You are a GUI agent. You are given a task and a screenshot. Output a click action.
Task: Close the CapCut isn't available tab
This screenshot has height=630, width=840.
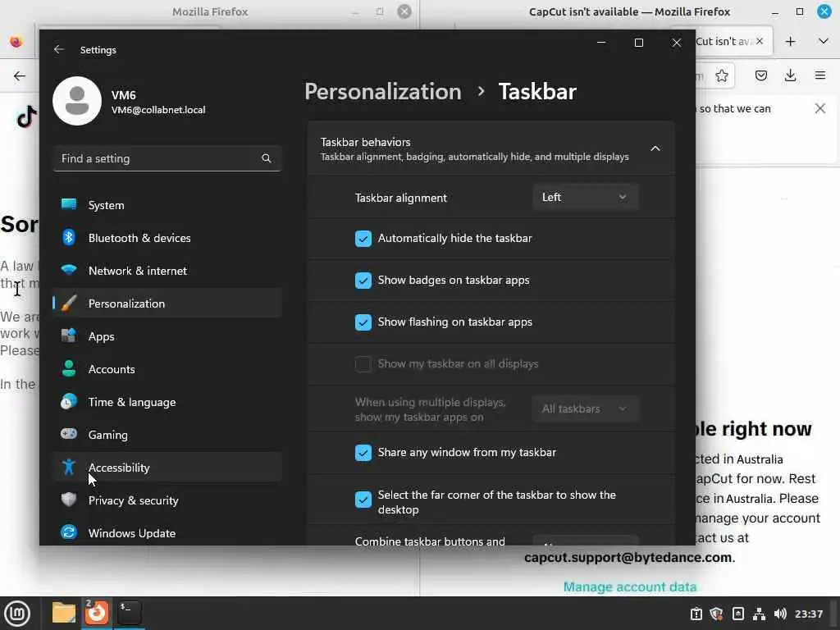click(759, 41)
